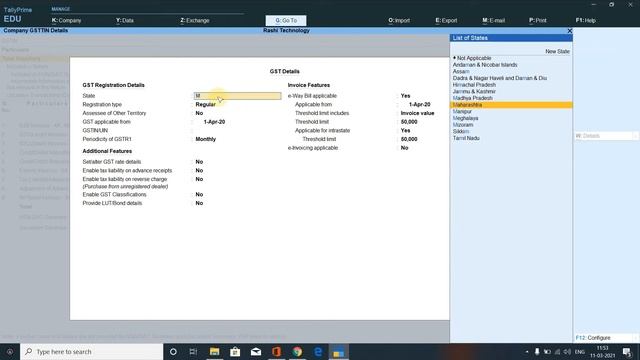
Task: Toggle Set/alter GST rate details No
Action: click(199, 162)
